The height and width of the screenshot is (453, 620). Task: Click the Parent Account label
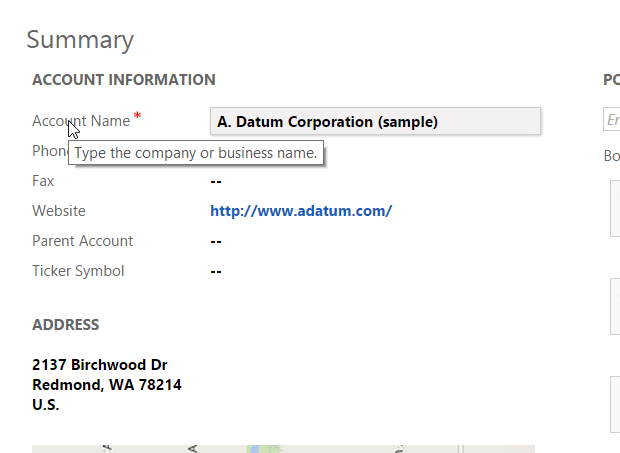pyautogui.click(x=82, y=241)
